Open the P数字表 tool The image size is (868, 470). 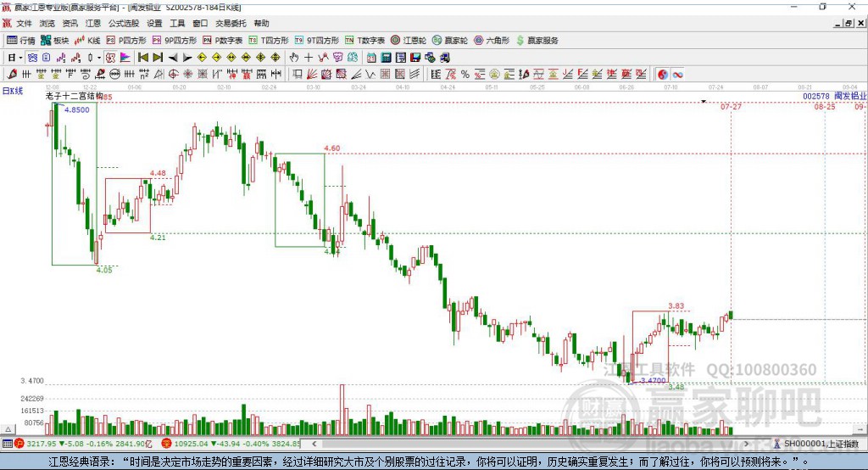223,41
